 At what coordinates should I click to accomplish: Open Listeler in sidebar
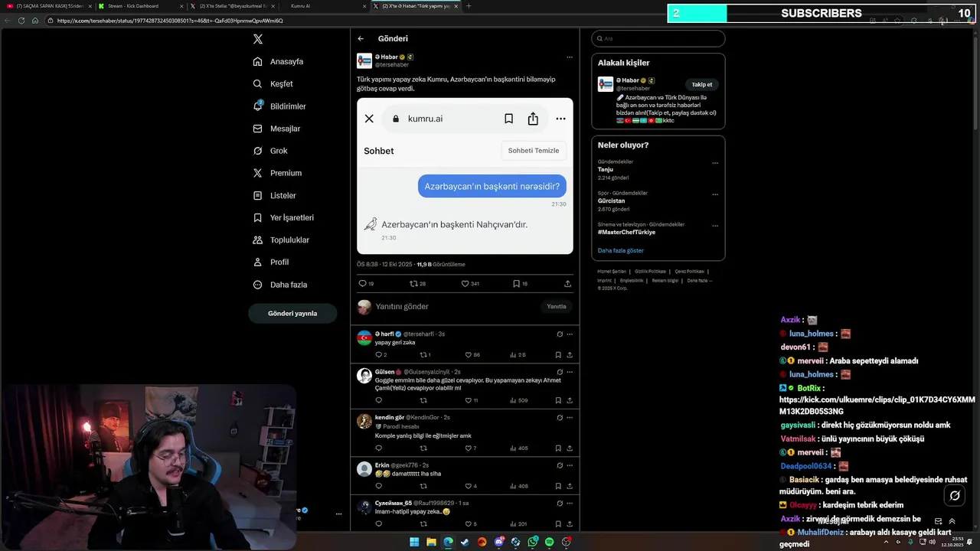click(x=275, y=195)
